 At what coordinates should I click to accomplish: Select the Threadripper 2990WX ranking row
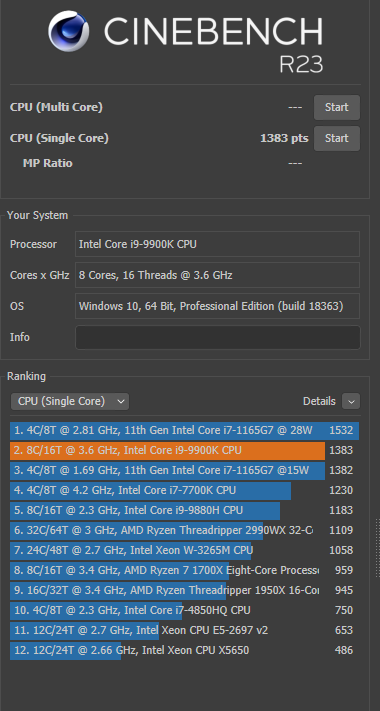pyautogui.click(x=185, y=530)
